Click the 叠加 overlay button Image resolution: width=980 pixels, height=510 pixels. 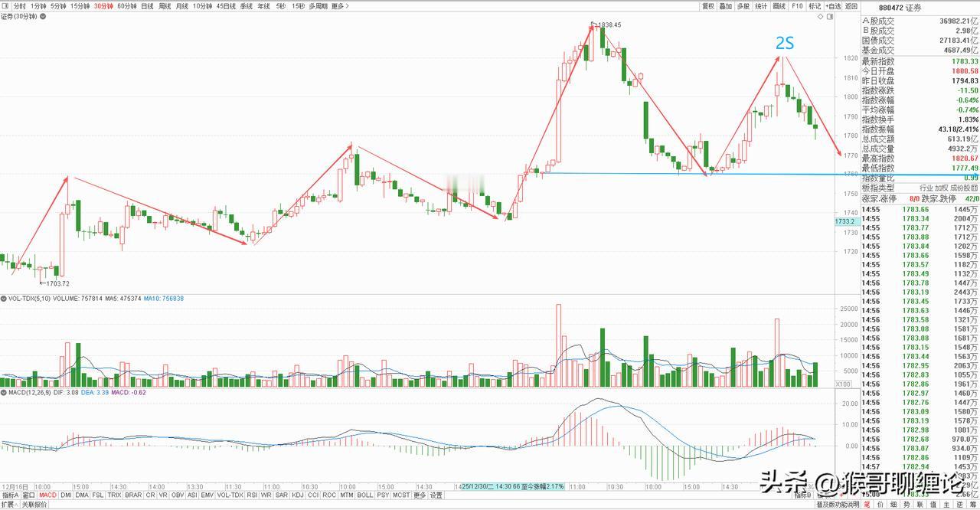click(x=726, y=6)
